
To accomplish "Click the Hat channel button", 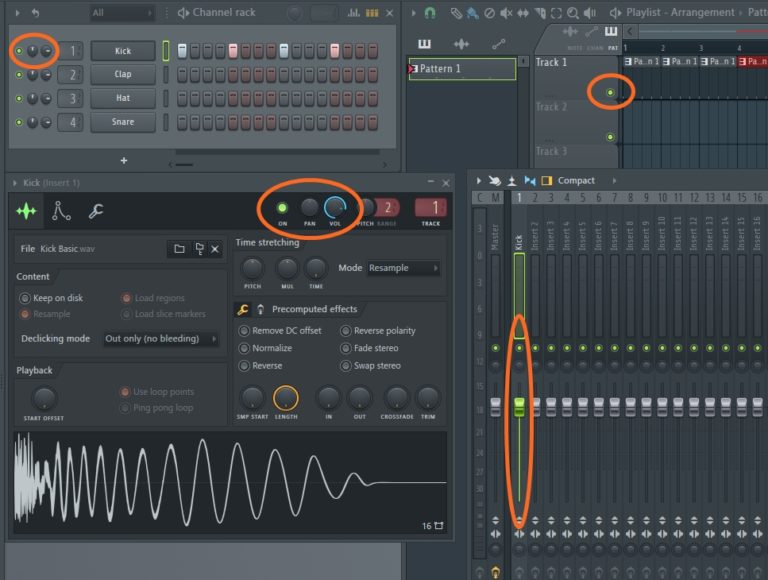I will pyautogui.click(x=123, y=98).
